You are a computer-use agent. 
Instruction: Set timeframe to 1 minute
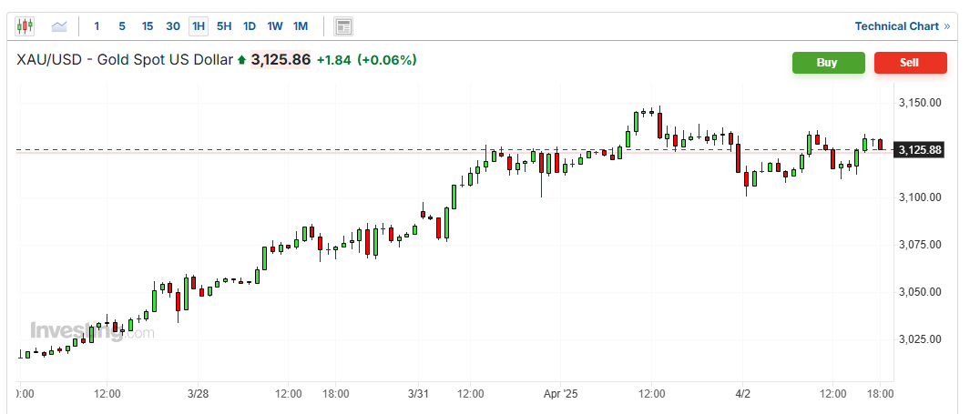click(97, 26)
